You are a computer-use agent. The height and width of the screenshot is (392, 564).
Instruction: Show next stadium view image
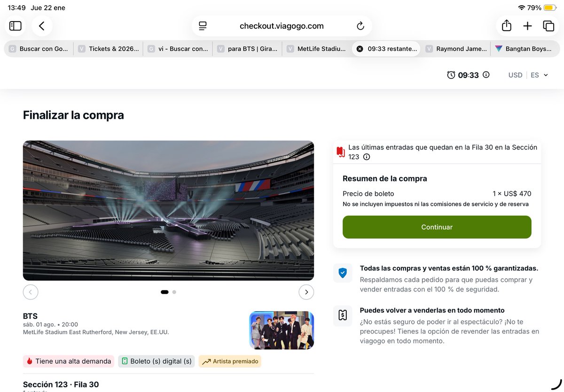pyautogui.click(x=306, y=292)
